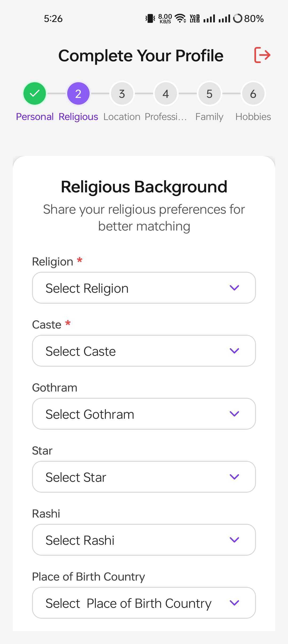
Task: Tap the vibrate mode status icon
Action: point(150,18)
